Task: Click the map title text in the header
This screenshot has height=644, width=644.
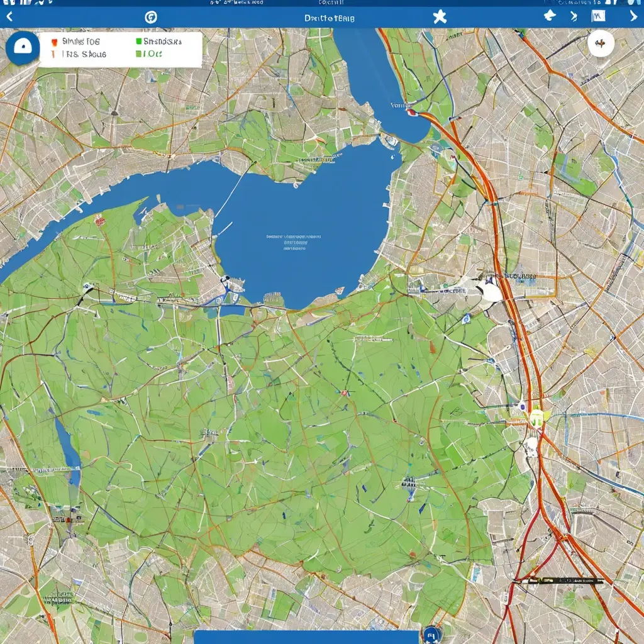Action: (329, 18)
